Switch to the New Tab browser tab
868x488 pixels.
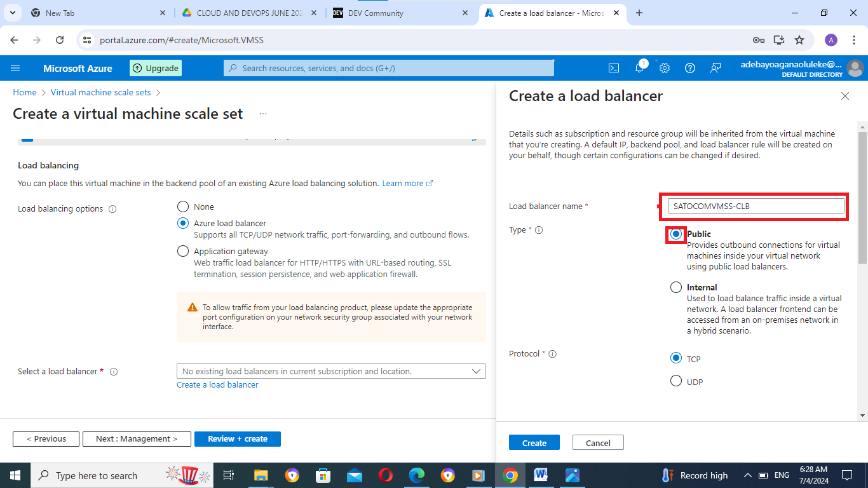[x=98, y=13]
